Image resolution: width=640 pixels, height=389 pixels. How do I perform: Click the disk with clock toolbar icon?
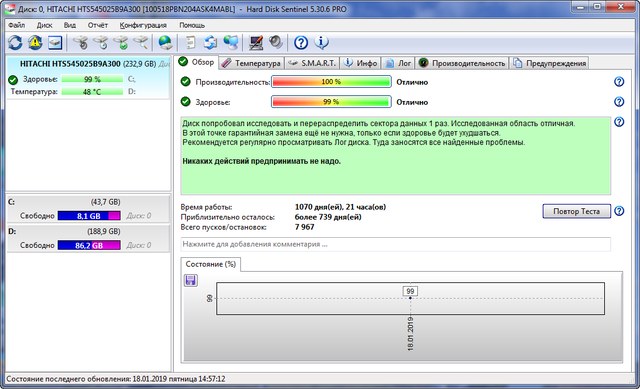click(x=101, y=42)
